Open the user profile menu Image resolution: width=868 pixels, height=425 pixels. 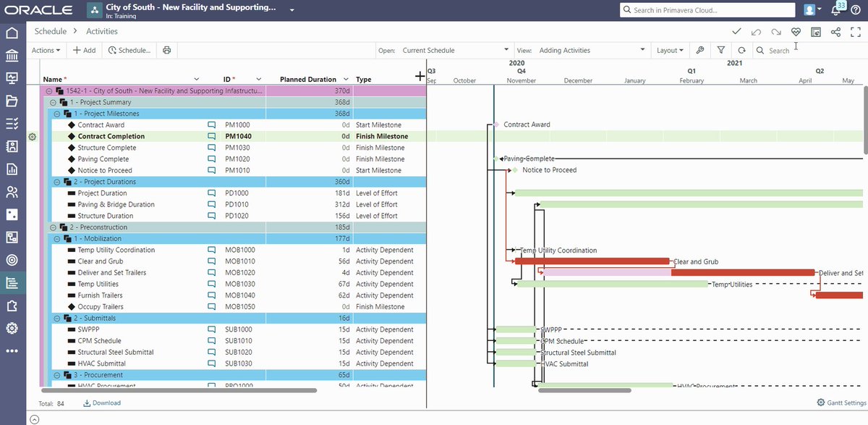click(x=813, y=10)
